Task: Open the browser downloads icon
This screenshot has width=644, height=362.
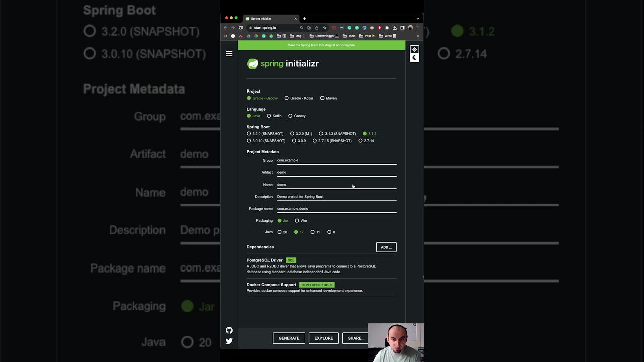Action: 395,28
